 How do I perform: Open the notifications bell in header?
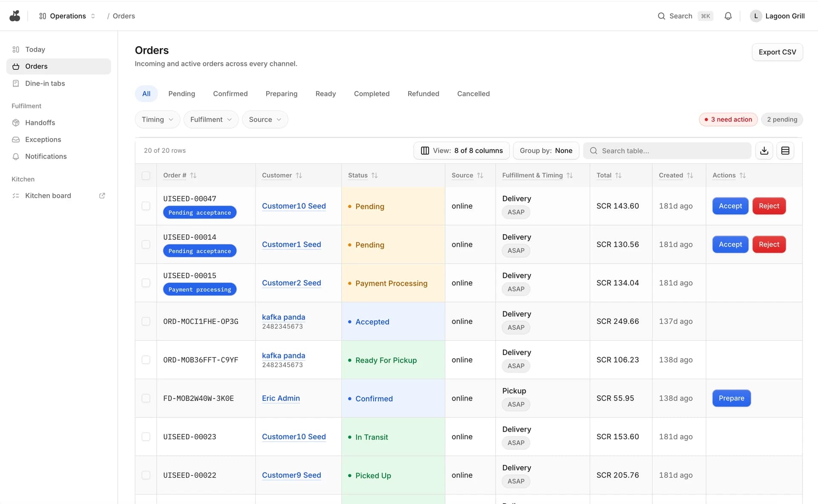pyautogui.click(x=728, y=16)
